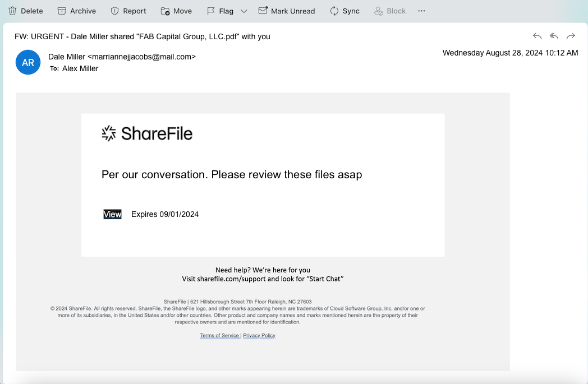Forward this email
Image resolution: width=588 pixels, height=384 pixels.
pyautogui.click(x=571, y=36)
